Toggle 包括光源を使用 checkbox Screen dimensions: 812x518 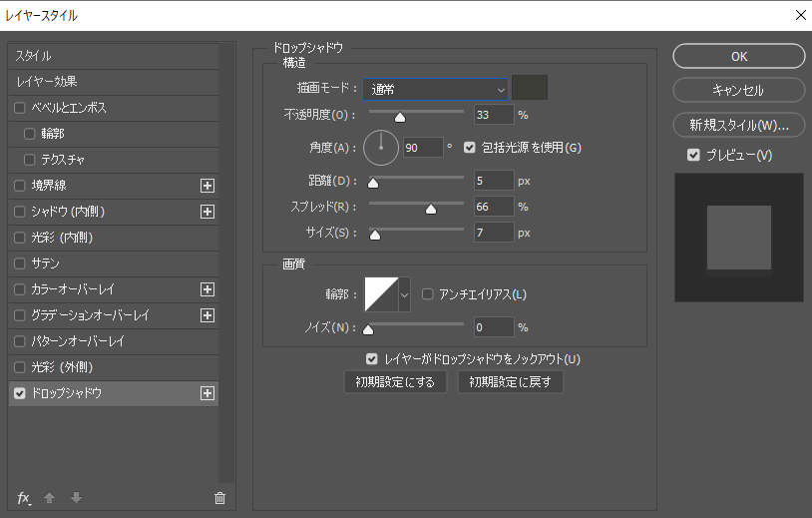pos(469,148)
